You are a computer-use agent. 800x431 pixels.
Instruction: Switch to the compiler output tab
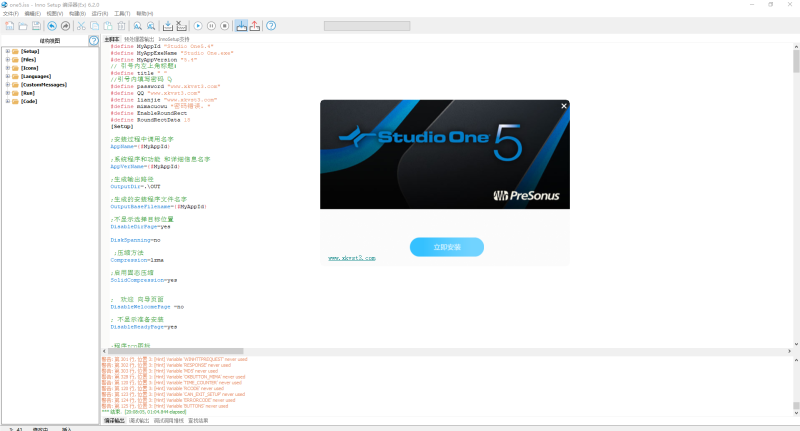click(x=114, y=421)
